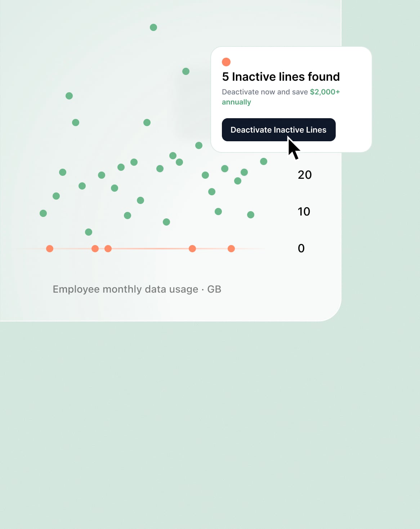Image resolution: width=420 pixels, height=529 pixels.
Task: Pick the lowest green data point
Action: [89, 232]
